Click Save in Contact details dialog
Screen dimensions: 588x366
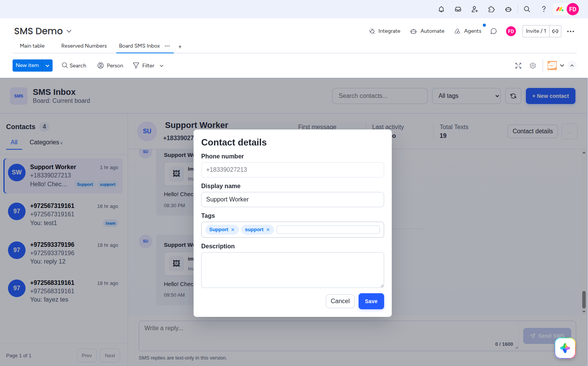pos(371,301)
